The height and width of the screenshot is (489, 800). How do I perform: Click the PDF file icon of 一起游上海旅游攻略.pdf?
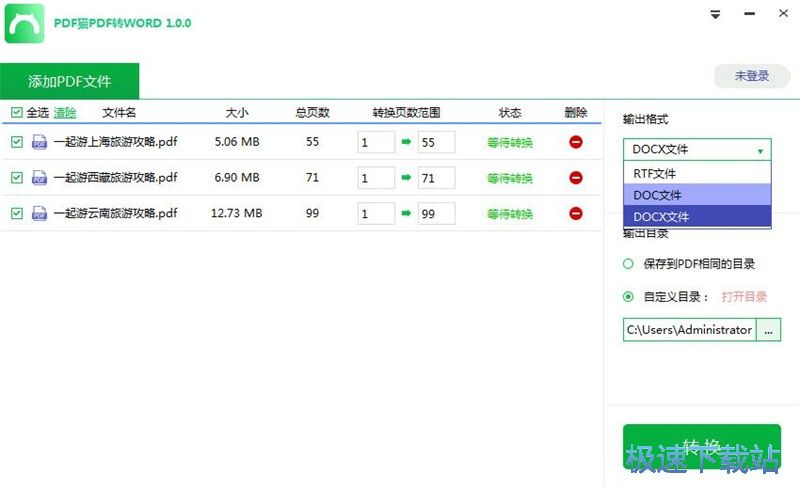[x=40, y=142]
